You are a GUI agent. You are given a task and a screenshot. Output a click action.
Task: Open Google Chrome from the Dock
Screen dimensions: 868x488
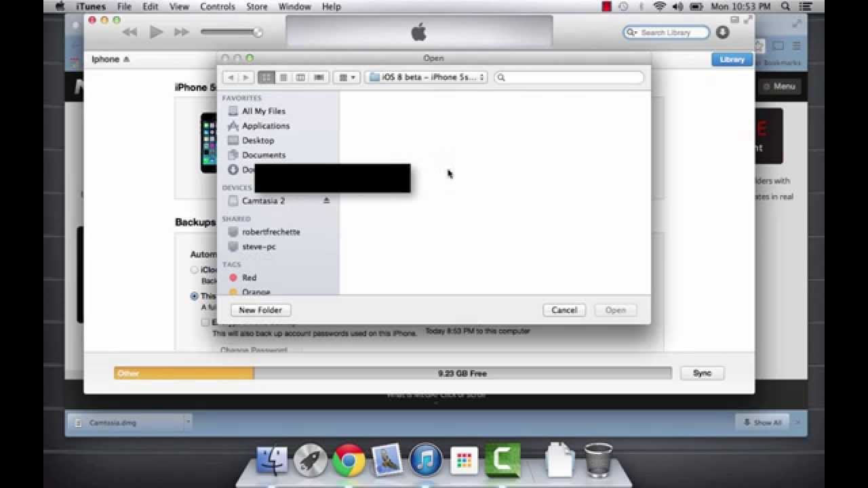[x=349, y=461]
